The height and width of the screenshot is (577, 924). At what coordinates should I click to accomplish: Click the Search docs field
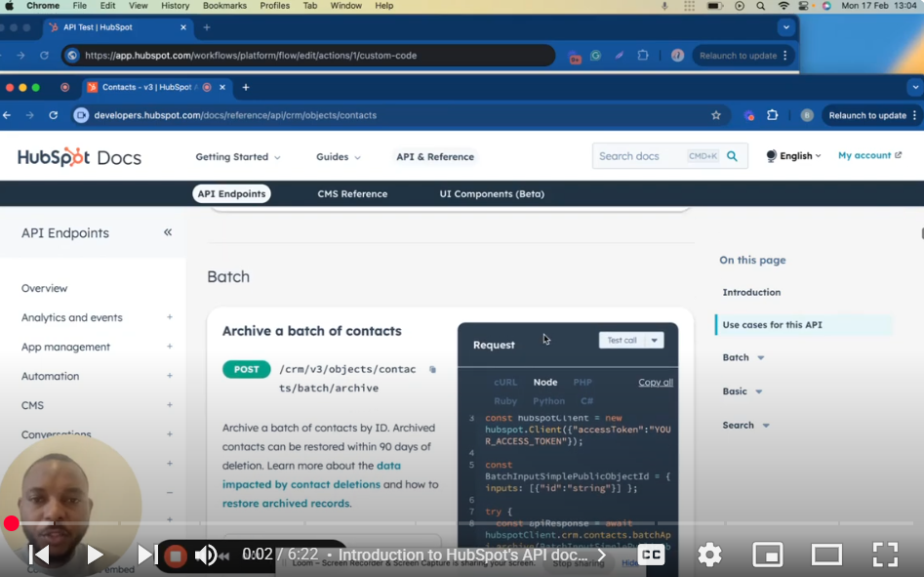coord(640,156)
